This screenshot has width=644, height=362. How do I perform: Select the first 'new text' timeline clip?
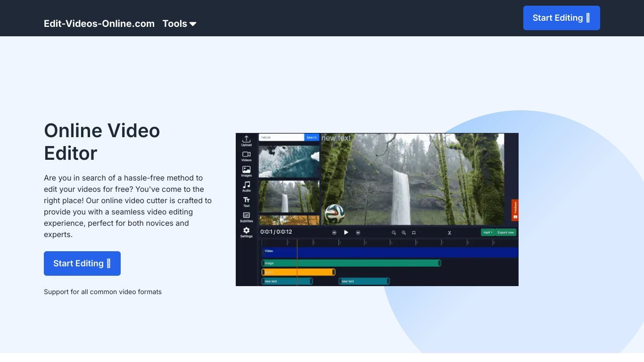coord(287,281)
